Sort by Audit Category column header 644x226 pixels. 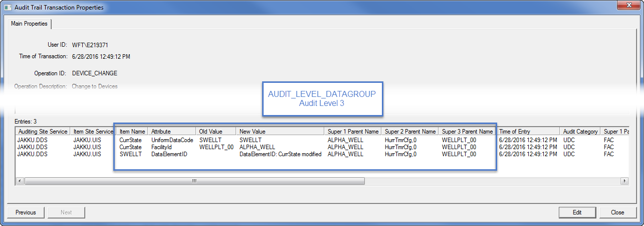coord(580,132)
